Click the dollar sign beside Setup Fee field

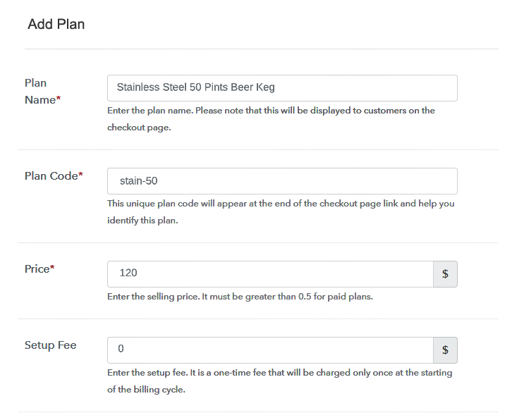[x=445, y=350]
